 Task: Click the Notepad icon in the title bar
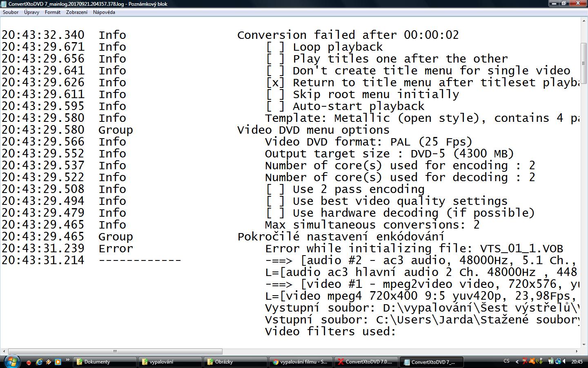[x=4, y=4]
